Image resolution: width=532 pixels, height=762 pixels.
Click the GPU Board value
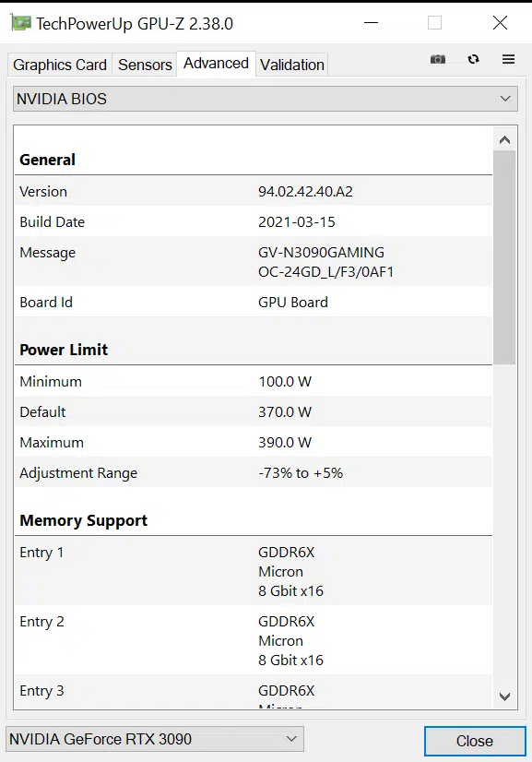293,303
